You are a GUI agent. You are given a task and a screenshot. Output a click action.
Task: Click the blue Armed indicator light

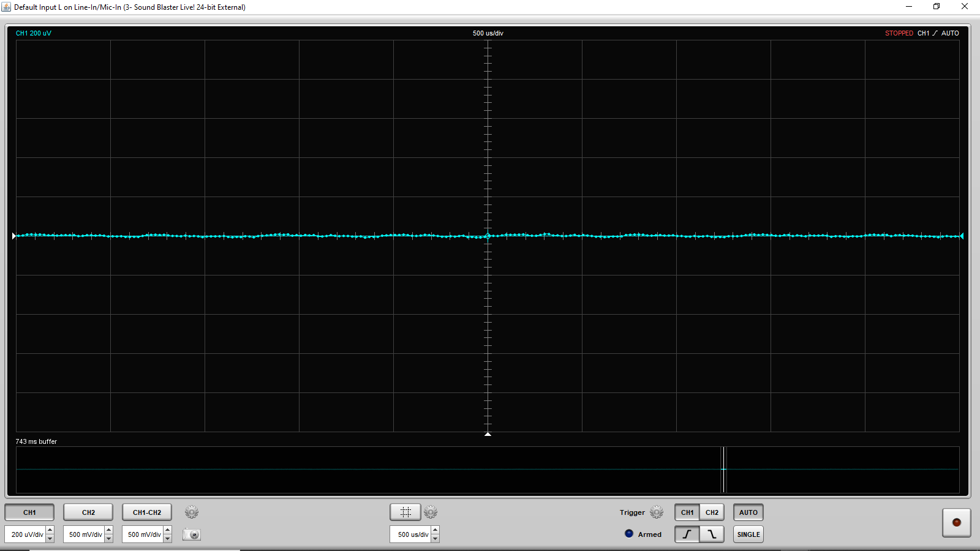click(x=629, y=534)
